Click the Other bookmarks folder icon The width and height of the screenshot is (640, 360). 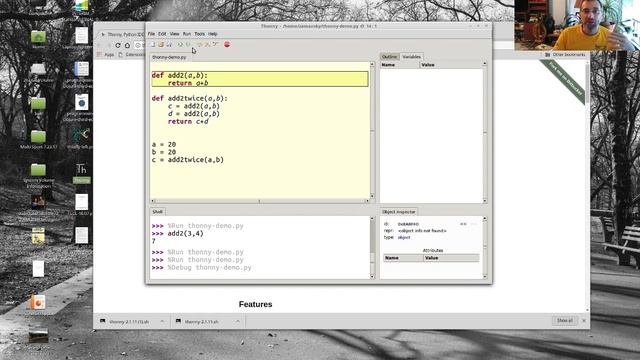tap(548, 55)
